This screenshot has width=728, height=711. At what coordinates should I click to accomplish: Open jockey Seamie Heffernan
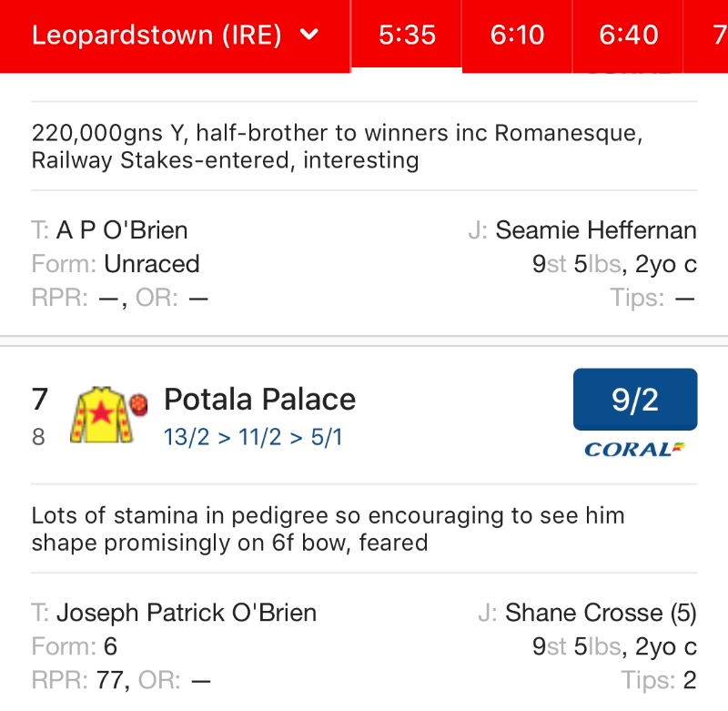(595, 230)
